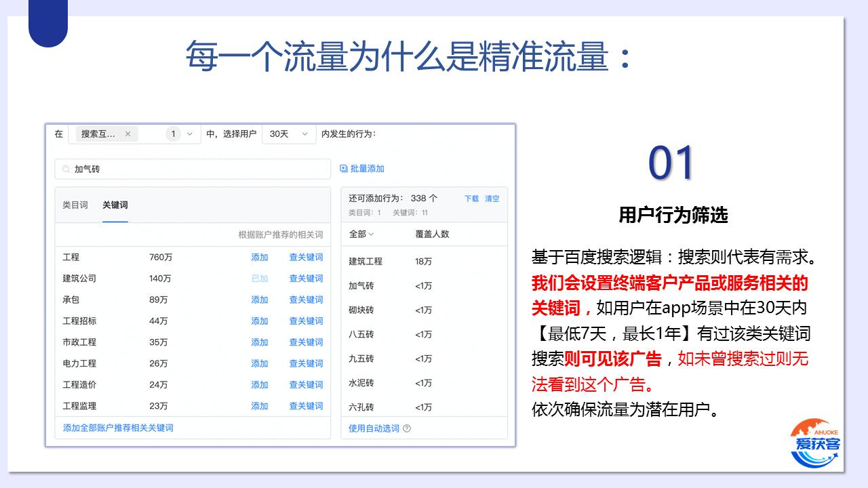868x488 pixels.
Task: Click 查关键词 for 电力工程
Action: 306,363
